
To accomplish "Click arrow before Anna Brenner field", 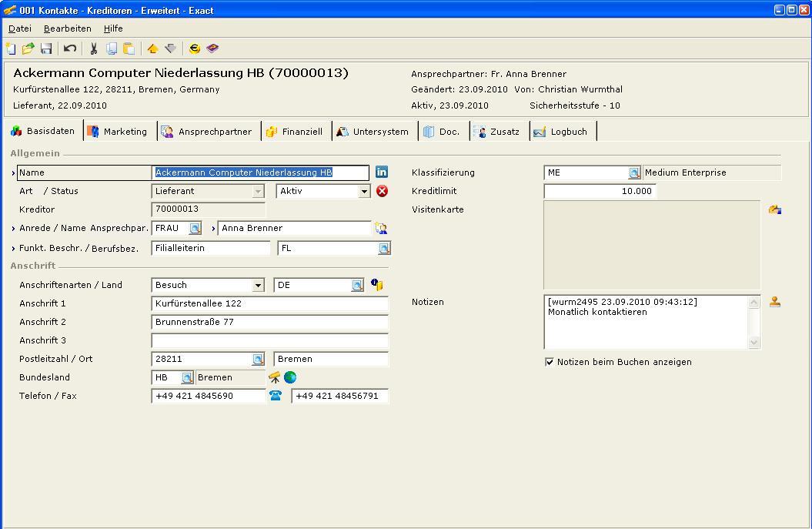I will [x=213, y=229].
